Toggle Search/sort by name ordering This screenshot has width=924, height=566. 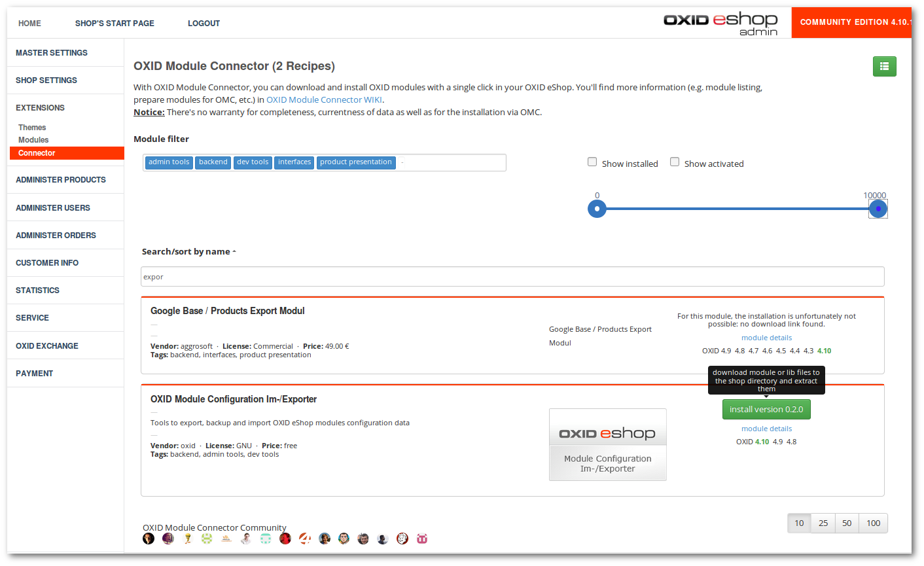tap(188, 251)
